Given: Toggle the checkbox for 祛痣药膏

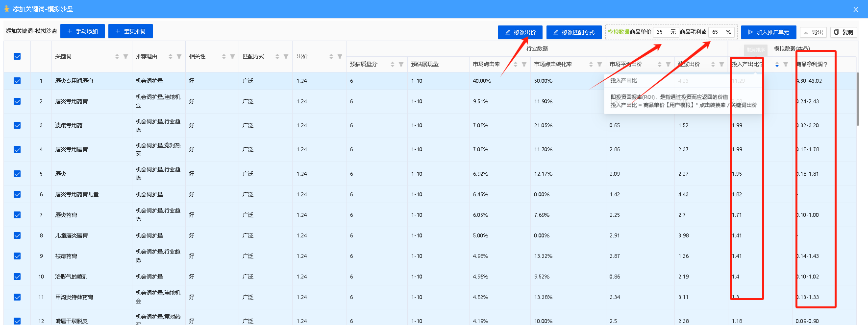Looking at the screenshot, I should (x=17, y=256).
